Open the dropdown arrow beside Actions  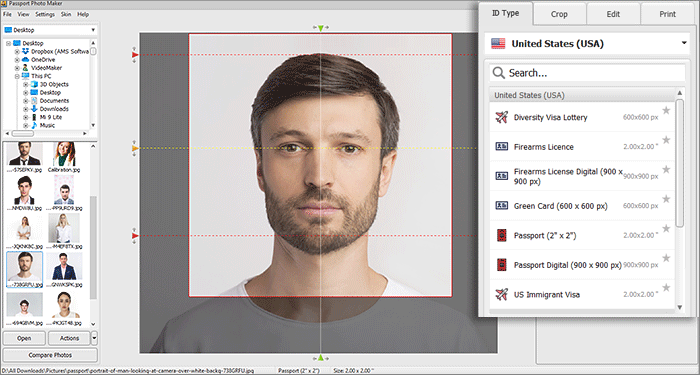[94, 338]
